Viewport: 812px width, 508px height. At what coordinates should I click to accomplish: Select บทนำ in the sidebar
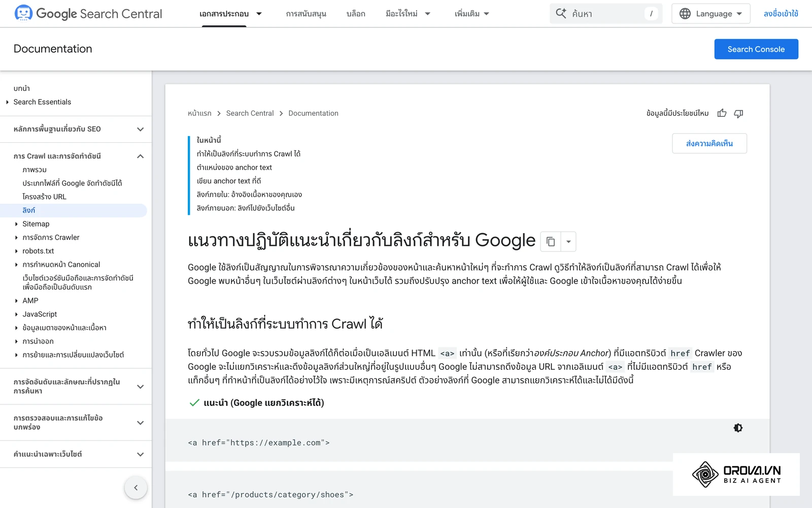(22, 88)
